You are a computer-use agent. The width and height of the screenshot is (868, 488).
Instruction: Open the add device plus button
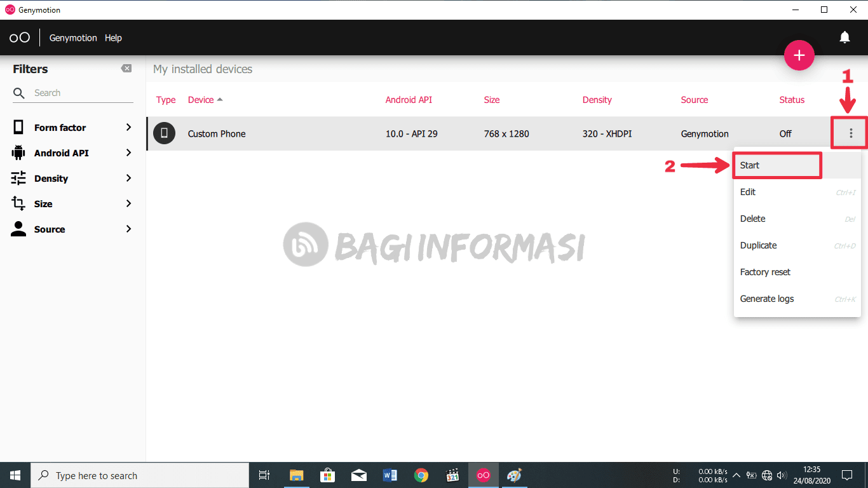coord(799,55)
